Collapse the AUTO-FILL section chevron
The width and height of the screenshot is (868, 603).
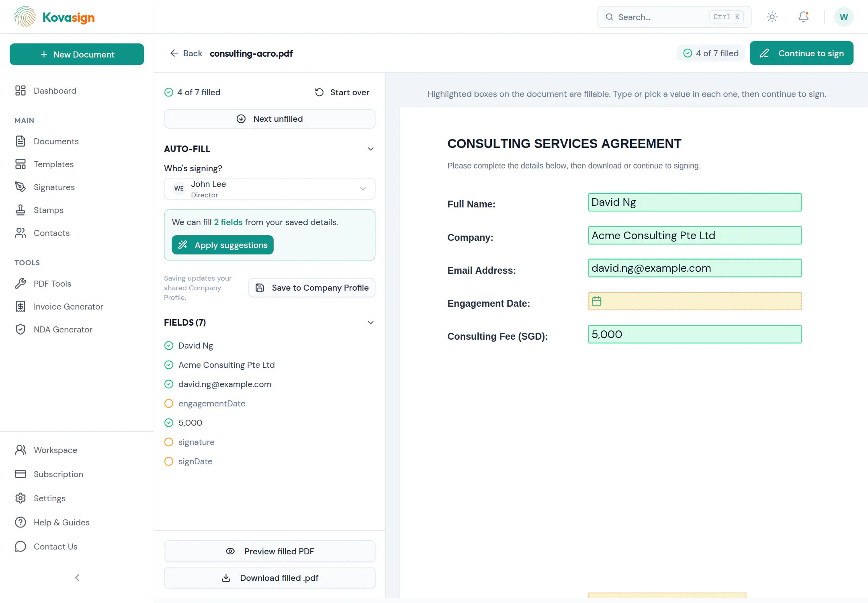[371, 149]
